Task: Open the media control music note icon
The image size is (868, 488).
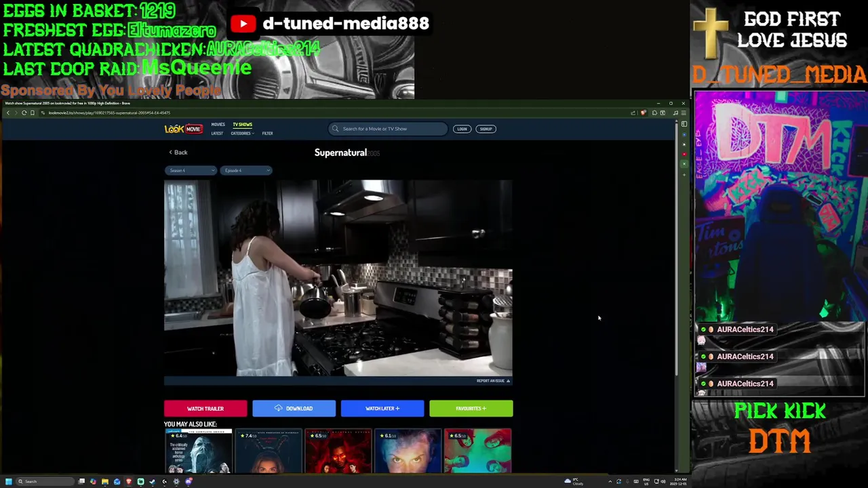Action: [675, 113]
